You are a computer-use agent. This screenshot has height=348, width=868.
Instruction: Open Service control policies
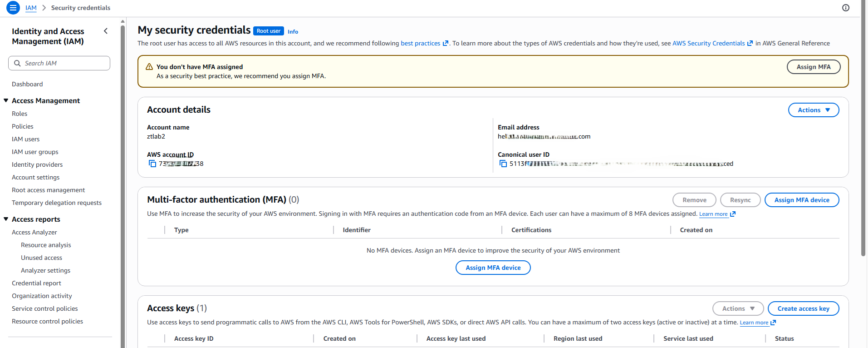45,308
